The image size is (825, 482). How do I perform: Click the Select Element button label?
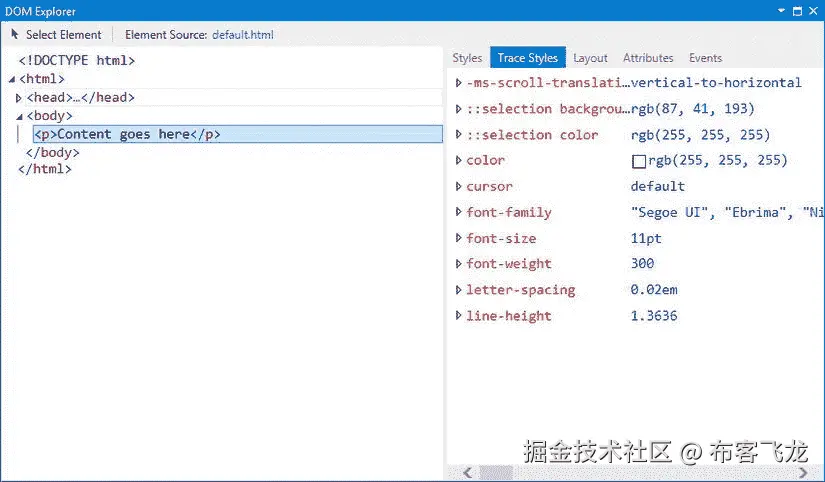click(64, 35)
